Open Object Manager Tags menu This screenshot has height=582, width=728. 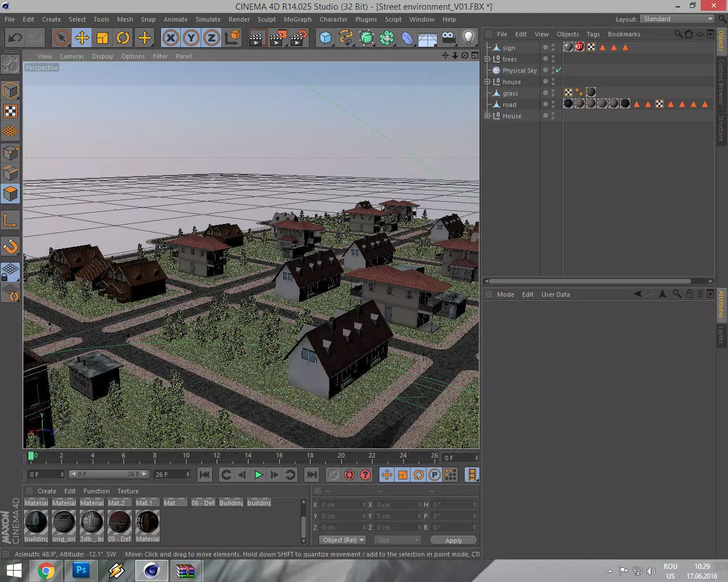pos(593,34)
